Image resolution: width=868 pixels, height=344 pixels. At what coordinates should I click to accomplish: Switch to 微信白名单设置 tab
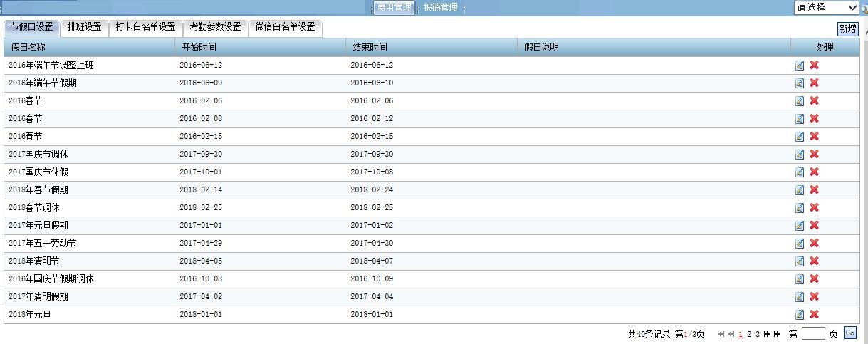pos(285,27)
